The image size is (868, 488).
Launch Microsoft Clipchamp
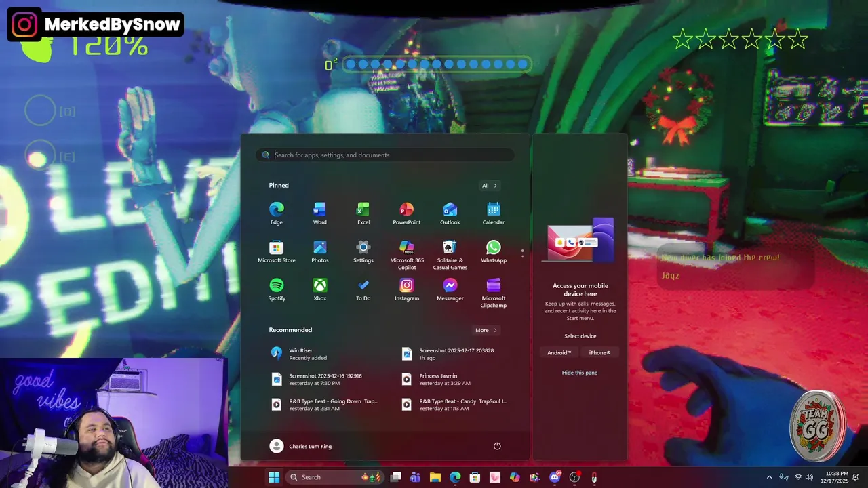click(494, 292)
